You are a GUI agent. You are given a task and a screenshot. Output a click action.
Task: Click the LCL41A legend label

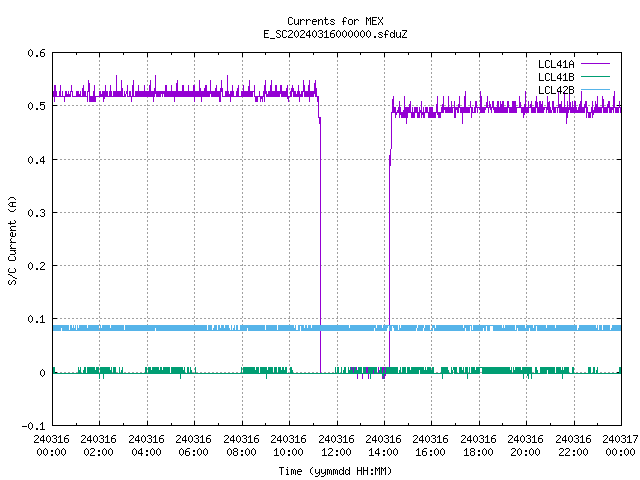tap(556, 64)
